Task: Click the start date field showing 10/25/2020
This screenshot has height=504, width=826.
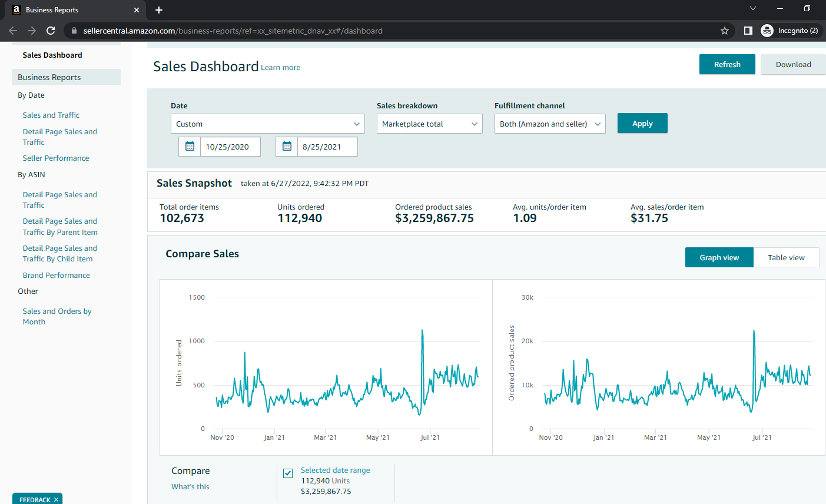Action: [x=230, y=147]
